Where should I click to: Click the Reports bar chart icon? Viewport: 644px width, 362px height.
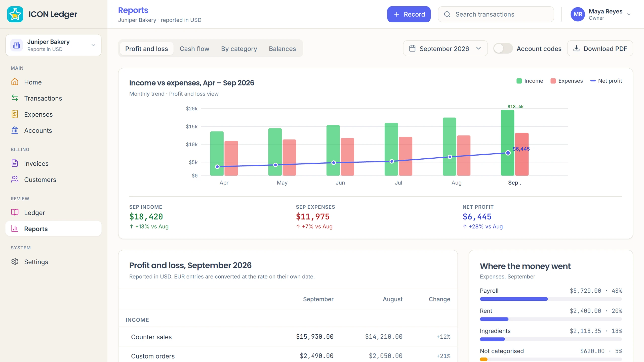[15, 229]
